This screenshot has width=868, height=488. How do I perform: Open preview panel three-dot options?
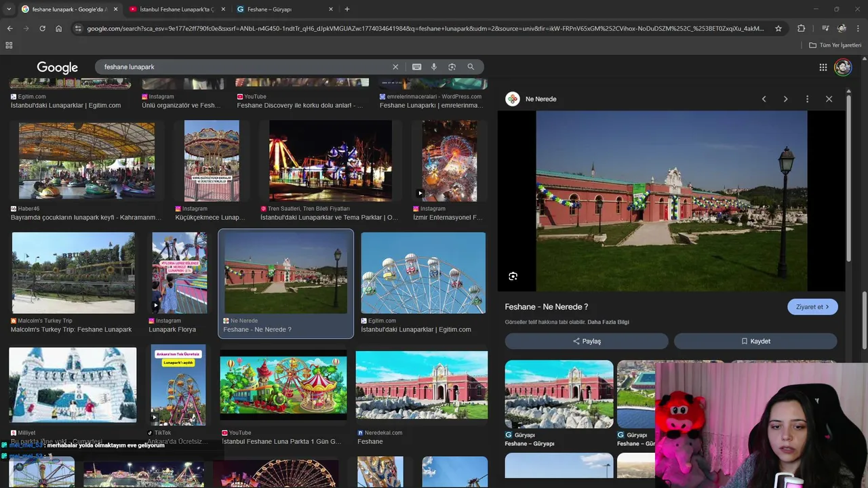coord(807,99)
